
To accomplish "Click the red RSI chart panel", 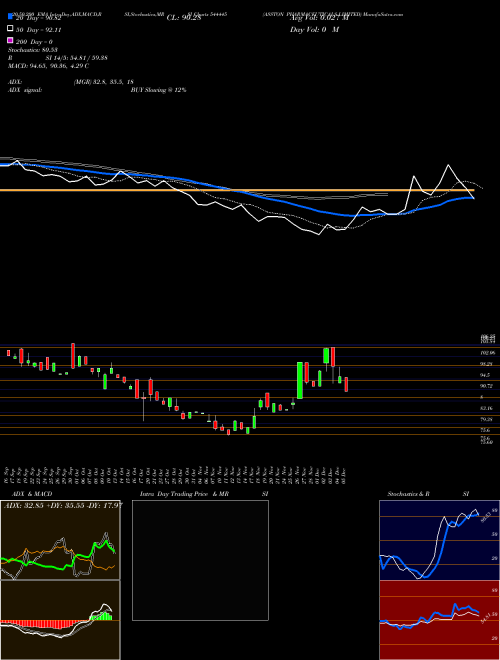I will click(x=439, y=620).
